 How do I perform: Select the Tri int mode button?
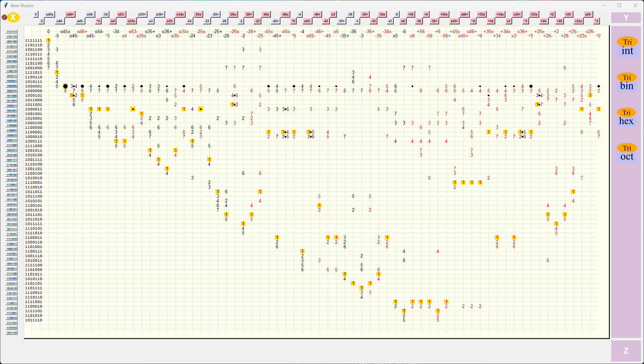click(627, 47)
